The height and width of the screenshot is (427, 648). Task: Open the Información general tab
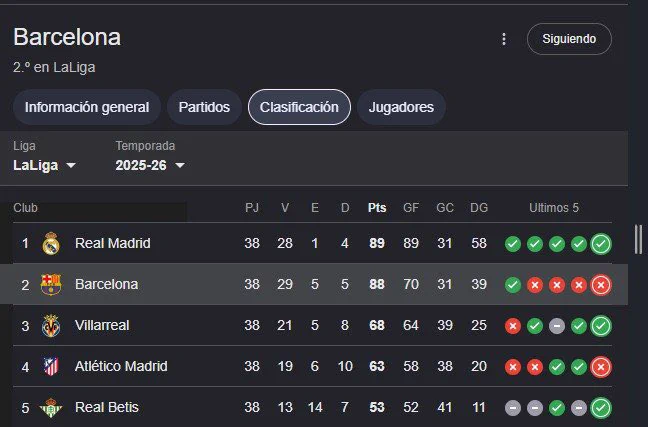pos(87,107)
